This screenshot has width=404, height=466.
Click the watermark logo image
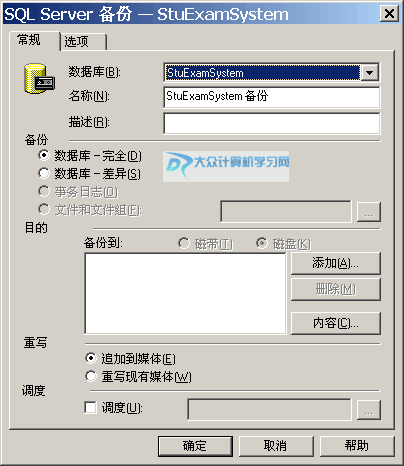click(226, 166)
